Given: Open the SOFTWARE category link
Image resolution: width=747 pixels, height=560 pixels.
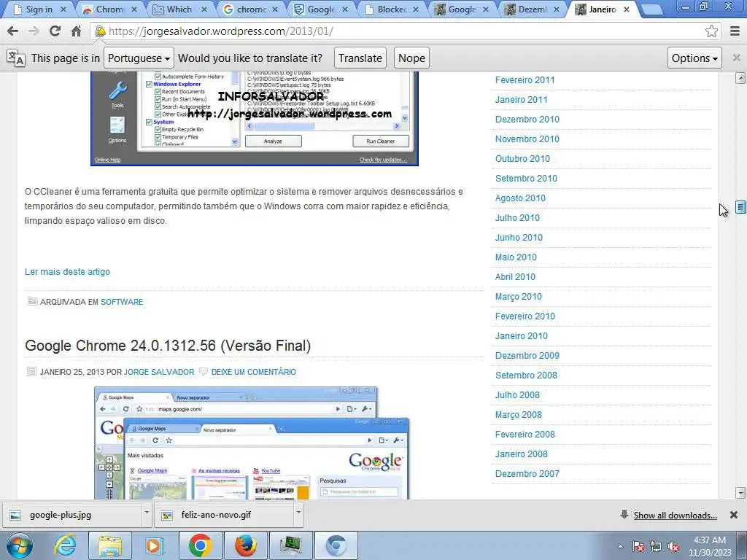Looking at the screenshot, I should (x=122, y=302).
